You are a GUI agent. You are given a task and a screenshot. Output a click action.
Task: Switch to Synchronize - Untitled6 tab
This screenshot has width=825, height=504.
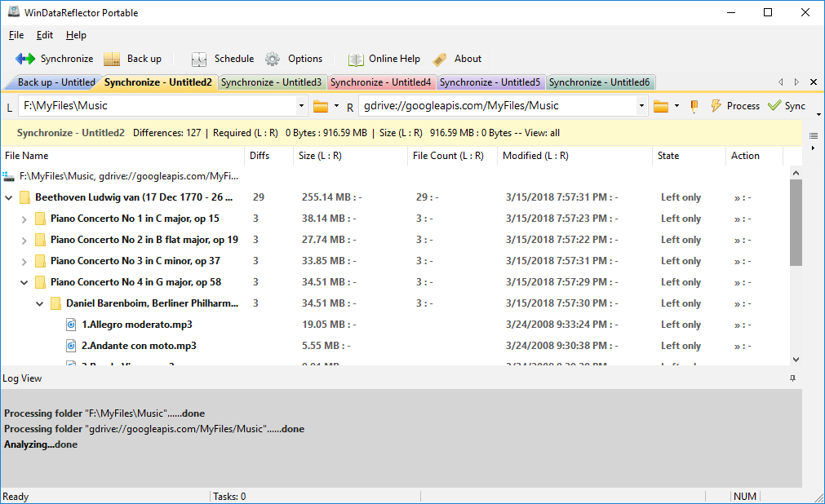click(x=599, y=82)
